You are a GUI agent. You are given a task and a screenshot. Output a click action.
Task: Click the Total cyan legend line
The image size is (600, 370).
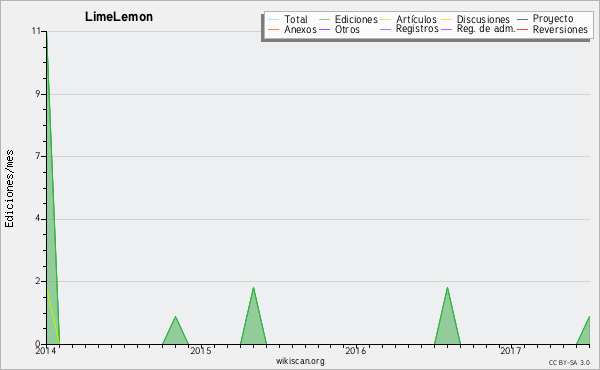pos(274,20)
